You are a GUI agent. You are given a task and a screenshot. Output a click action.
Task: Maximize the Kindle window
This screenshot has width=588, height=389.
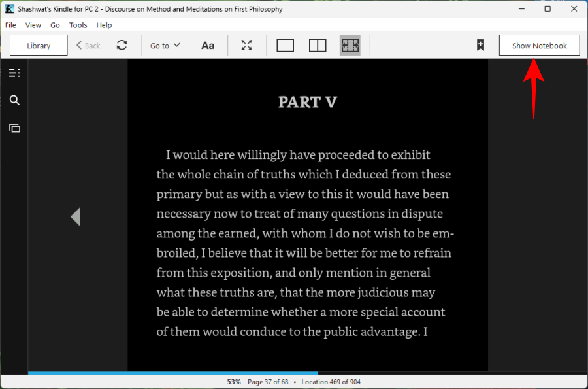[x=547, y=8]
